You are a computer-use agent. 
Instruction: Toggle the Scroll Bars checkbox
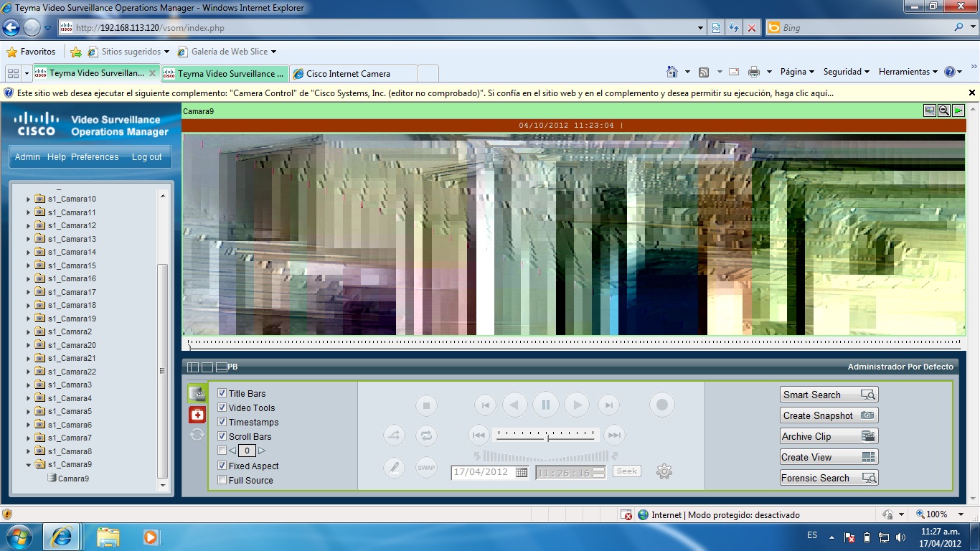(x=222, y=436)
